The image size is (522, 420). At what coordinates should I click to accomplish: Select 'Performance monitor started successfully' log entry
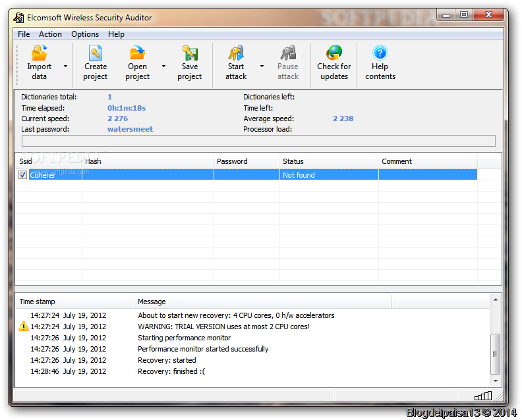203,349
